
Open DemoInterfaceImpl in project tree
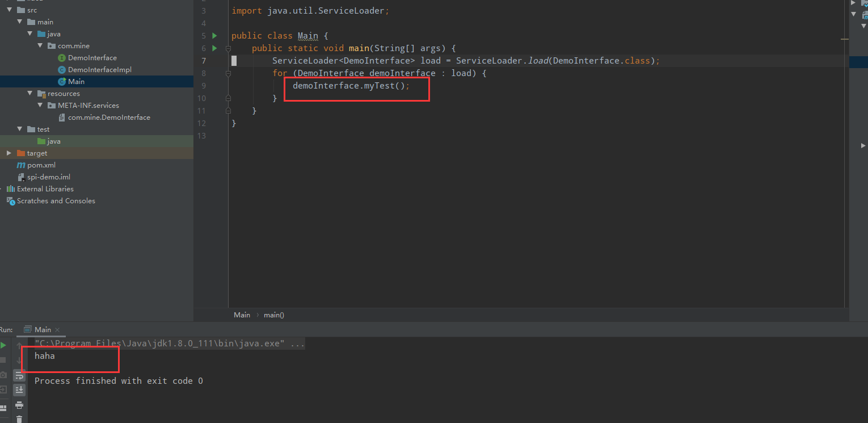[x=100, y=70]
